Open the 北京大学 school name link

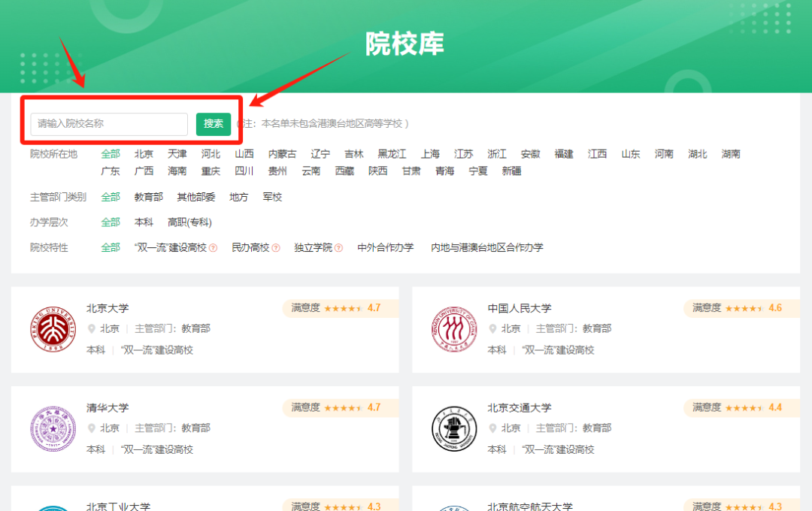(108, 308)
